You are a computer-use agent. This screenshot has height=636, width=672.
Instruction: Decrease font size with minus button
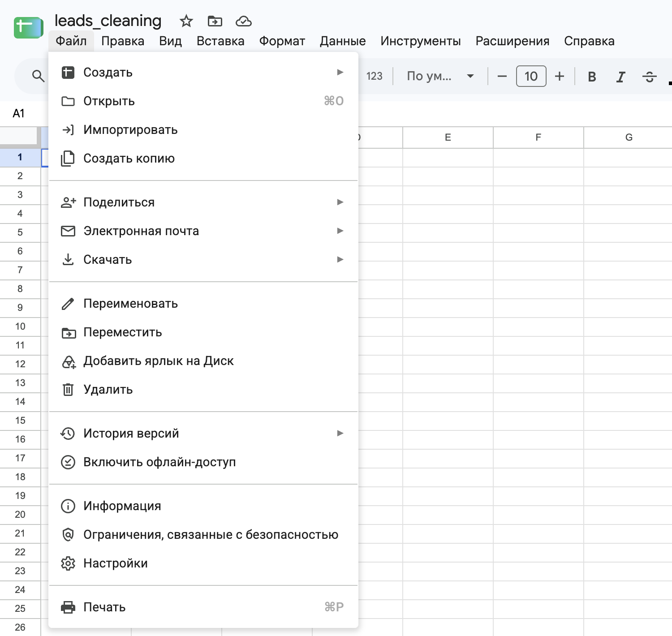click(502, 77)
